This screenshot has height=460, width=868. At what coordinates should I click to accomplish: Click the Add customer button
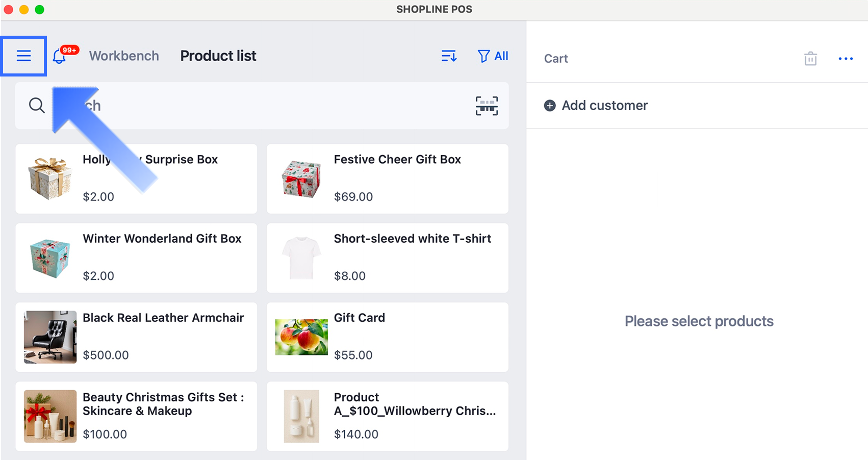pos(604,106)
